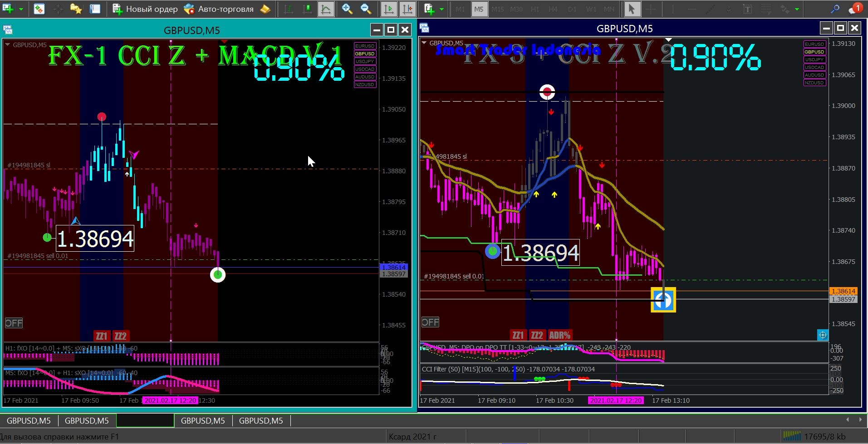This screenshot has width=868, height=444.
Task: Click the Новый ордер button
Action: click(x=145, y=9)
